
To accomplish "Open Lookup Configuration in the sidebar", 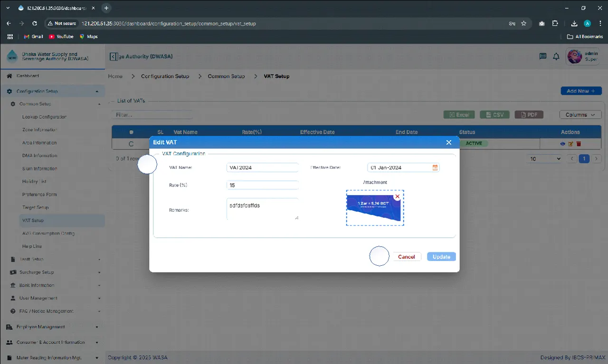I will click(x=44, y=117).
